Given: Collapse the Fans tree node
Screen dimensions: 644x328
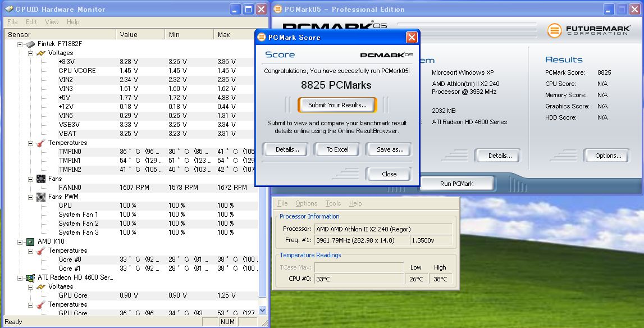Looking at the screenshot, I should pyautogui.click(x=30, y=179).
